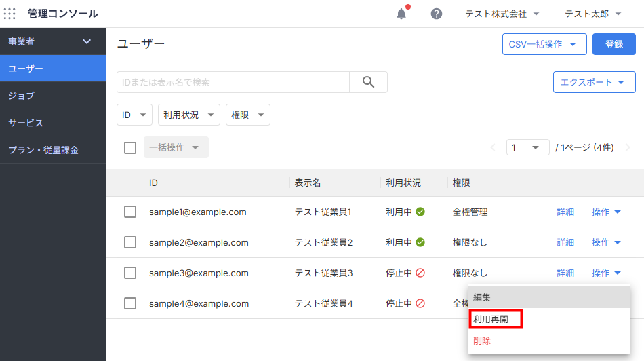Focus the ID or display name search field

[x=233, y=82]
